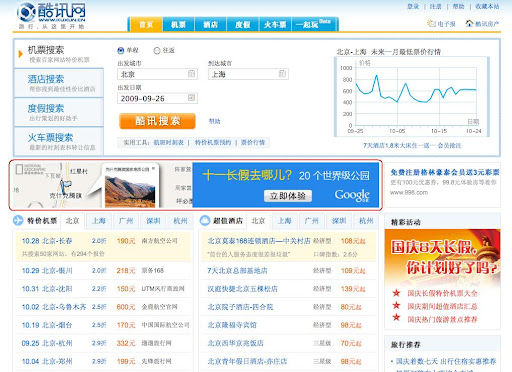
Task: Click the 7天酒店 link below the chart
Action: coord(412,145)
